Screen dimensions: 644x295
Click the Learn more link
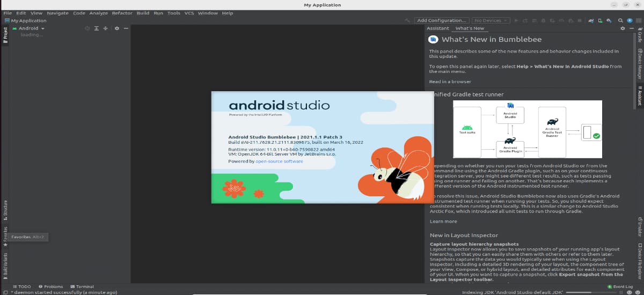443,221
